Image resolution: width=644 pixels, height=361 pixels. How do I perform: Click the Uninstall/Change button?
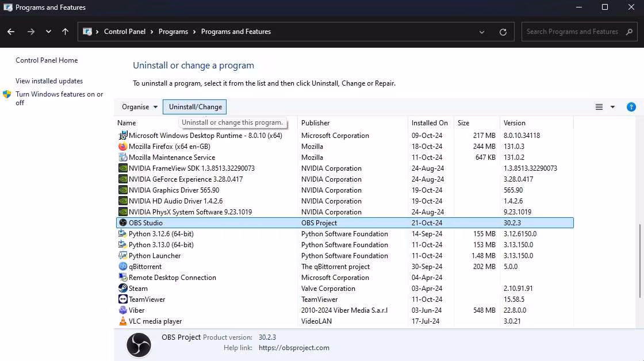[195, 107]
